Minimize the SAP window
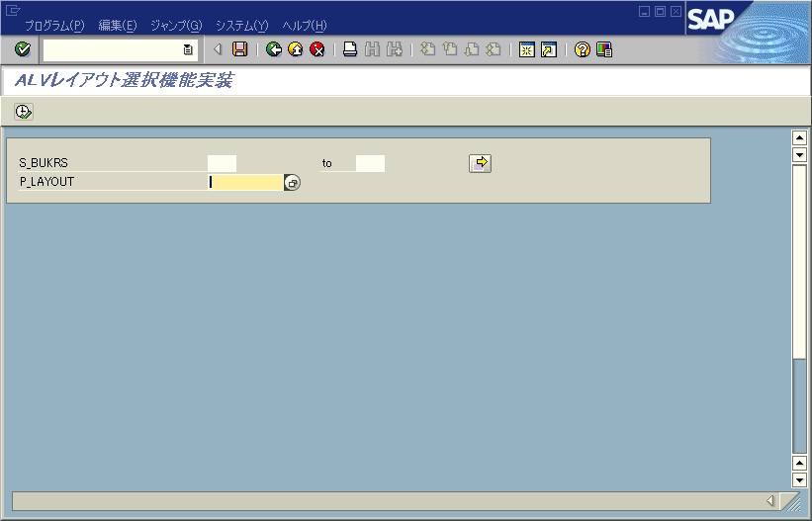The width and height of the screenshot is (812, 521). pos(644,12)
